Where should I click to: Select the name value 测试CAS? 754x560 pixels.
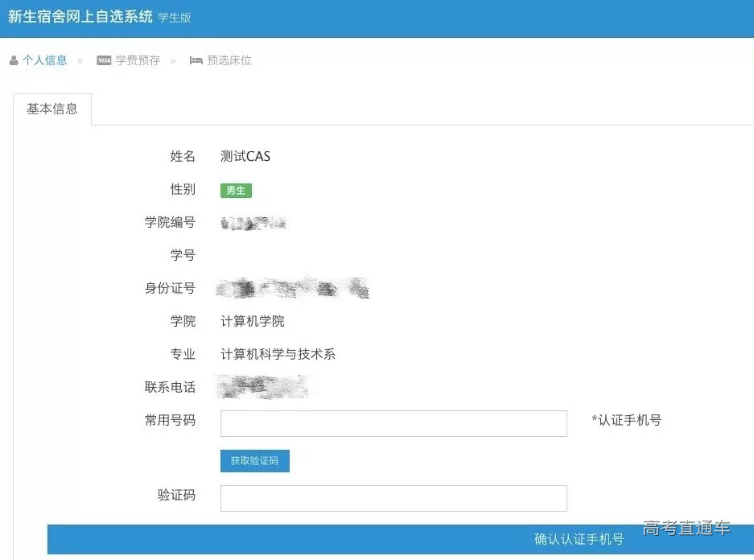pos(245,156)
